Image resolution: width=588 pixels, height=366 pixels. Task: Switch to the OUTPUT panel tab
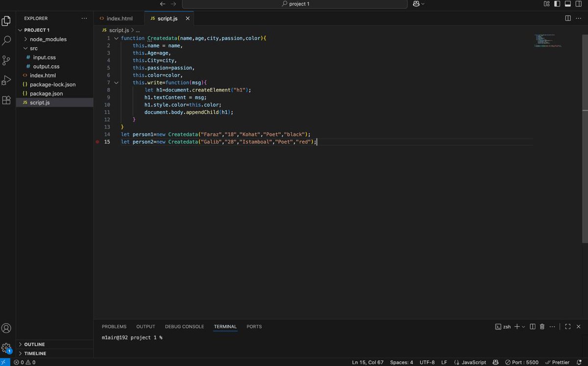[x=146, y=326]
